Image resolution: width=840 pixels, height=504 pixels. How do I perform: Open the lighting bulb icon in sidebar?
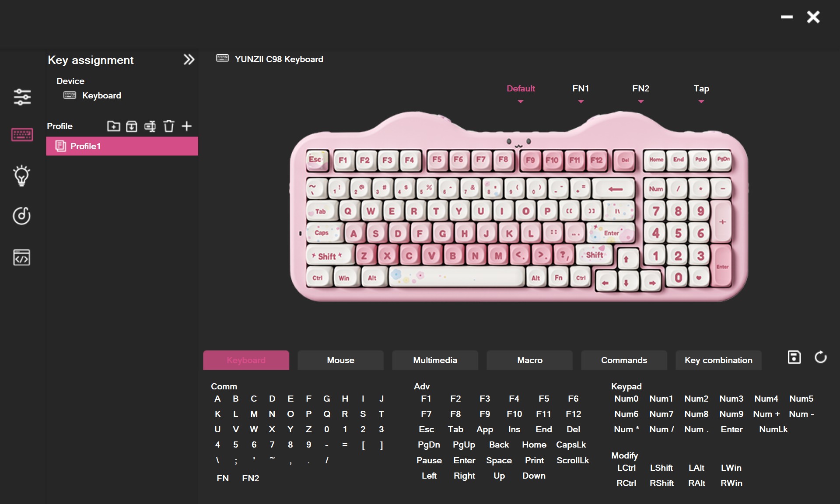22,176
